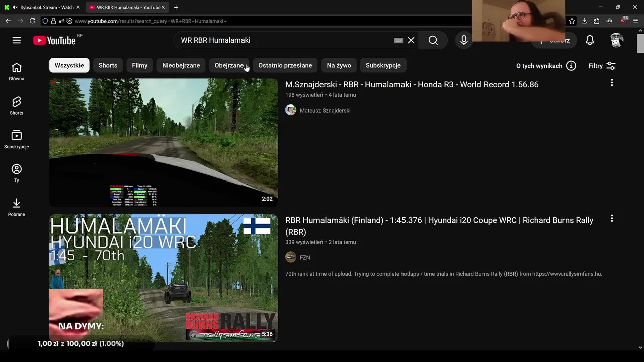Image resolution: width=644 pixels, height=362 pixels.
Task: Open the Mateusz Sznajderski channel name link
Action: pyautogui.click(x=325, y=110)
